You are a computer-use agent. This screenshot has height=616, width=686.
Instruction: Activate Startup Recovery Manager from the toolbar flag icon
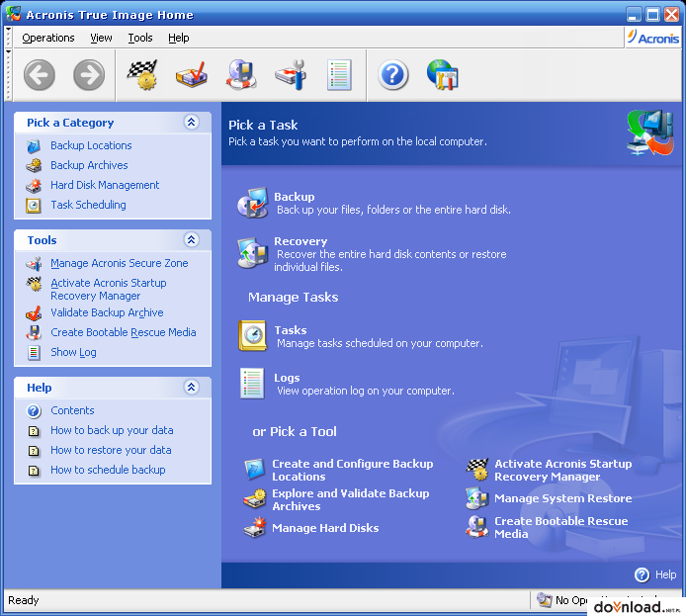(142, 75)
